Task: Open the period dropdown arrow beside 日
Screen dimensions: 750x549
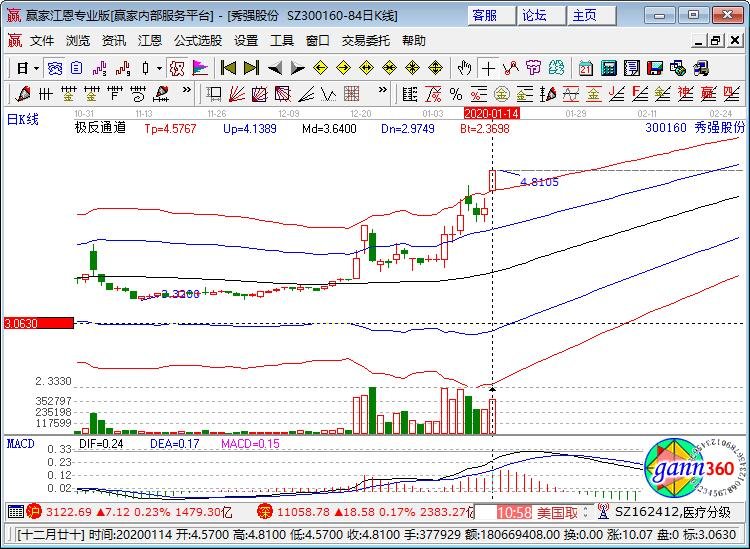Action: [36, 68]
